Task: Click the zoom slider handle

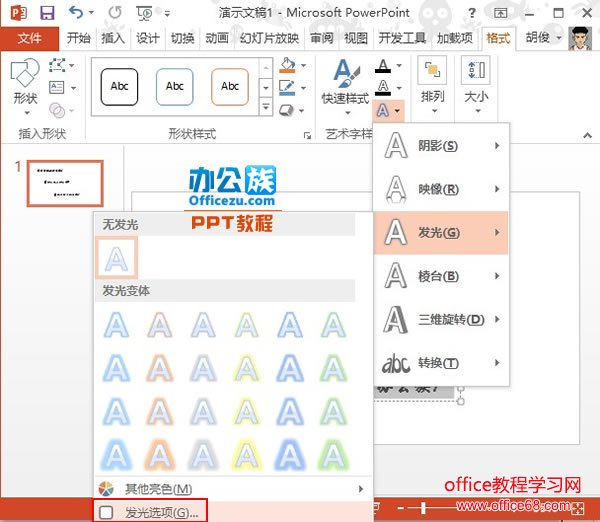Action: tap(423, 507)
